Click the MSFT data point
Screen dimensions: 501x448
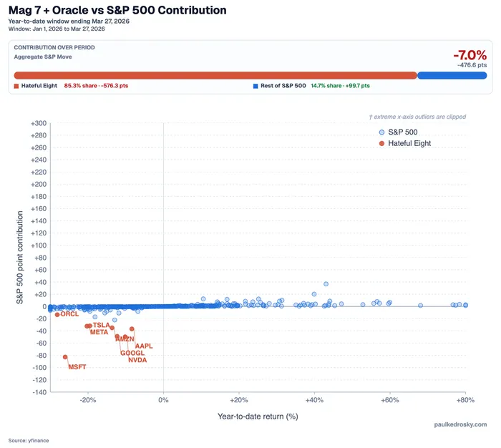point(65,357)
